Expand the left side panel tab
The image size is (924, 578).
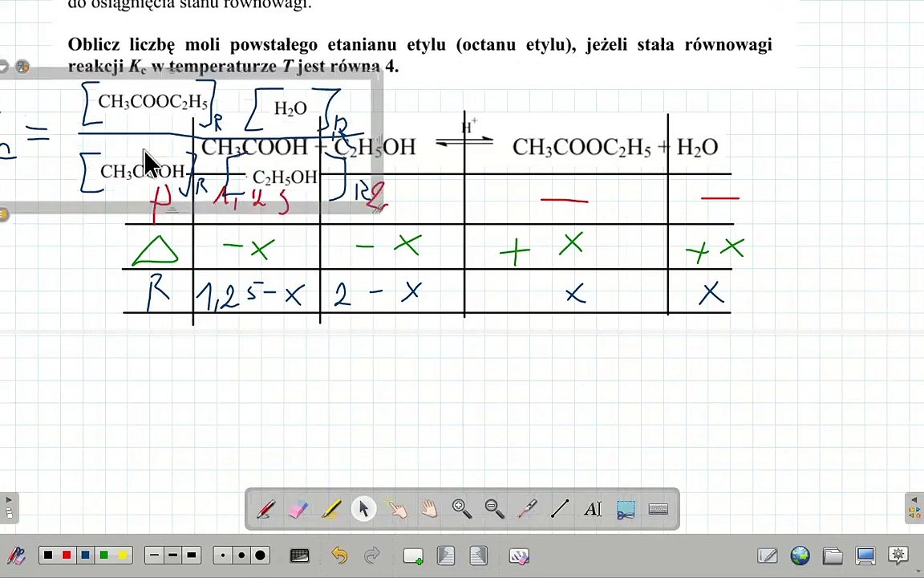click(x=9, y=507)
